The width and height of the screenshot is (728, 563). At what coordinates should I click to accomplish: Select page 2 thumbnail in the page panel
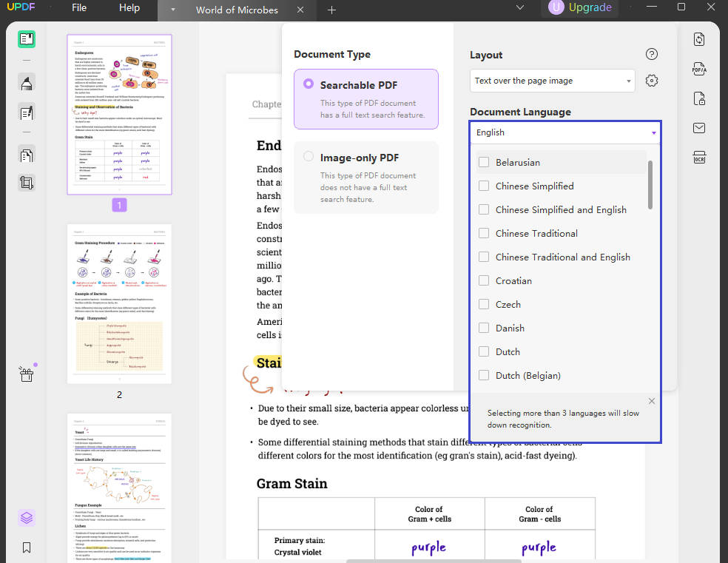click(x=119, y=303)
